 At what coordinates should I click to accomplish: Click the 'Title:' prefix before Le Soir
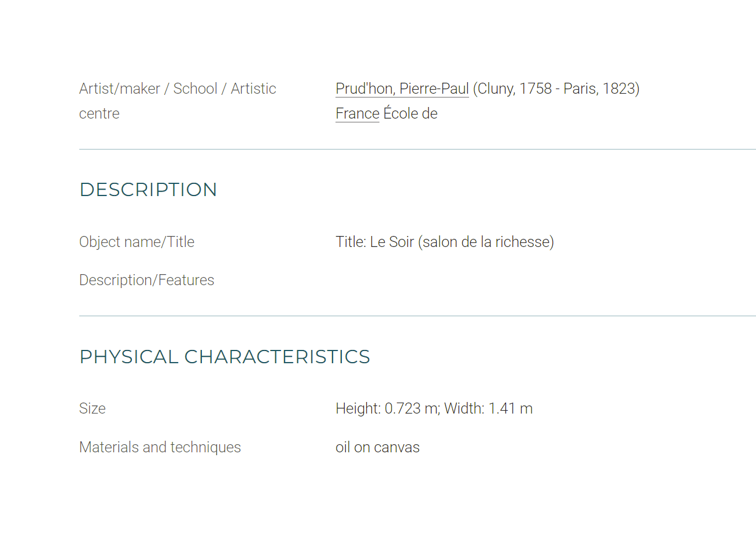coord(351,242)
